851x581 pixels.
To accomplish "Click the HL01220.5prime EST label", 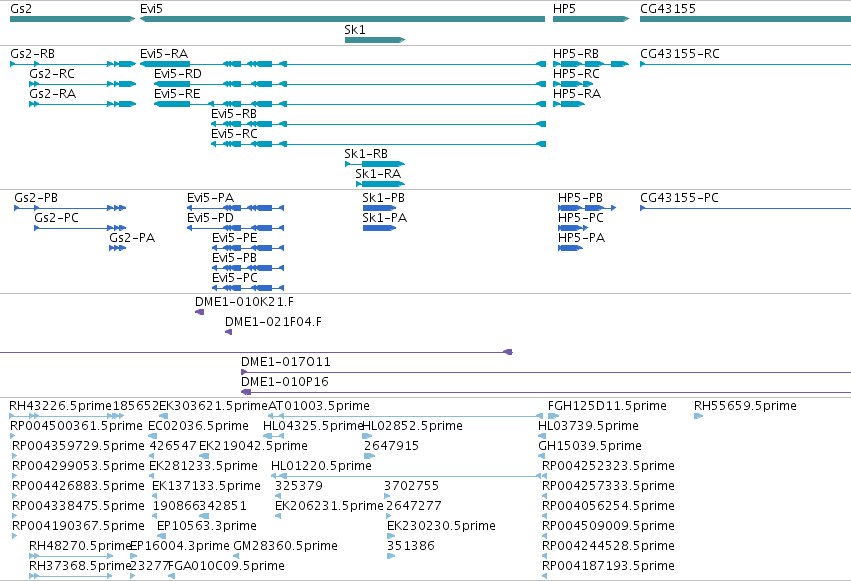I will tap(321, 467).
